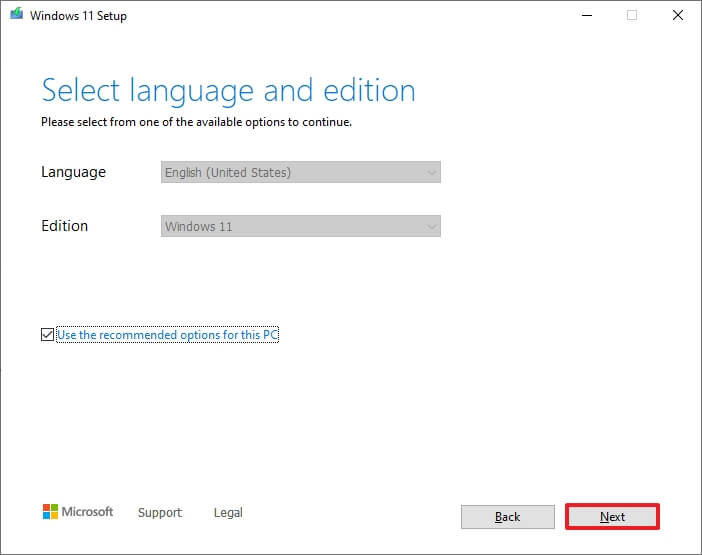Click the 'Windows 11 Setup' title text
Image resolution: width=702 pixels, height=555 pixels.
click(x=80, y=16)
